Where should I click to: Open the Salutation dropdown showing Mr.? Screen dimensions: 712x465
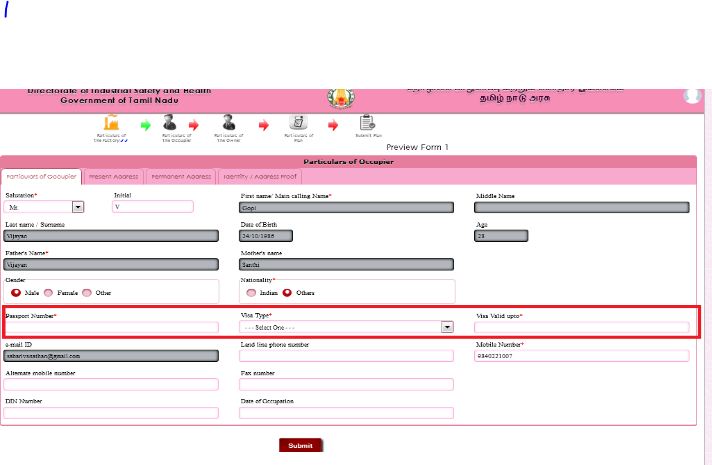(44, 207)
